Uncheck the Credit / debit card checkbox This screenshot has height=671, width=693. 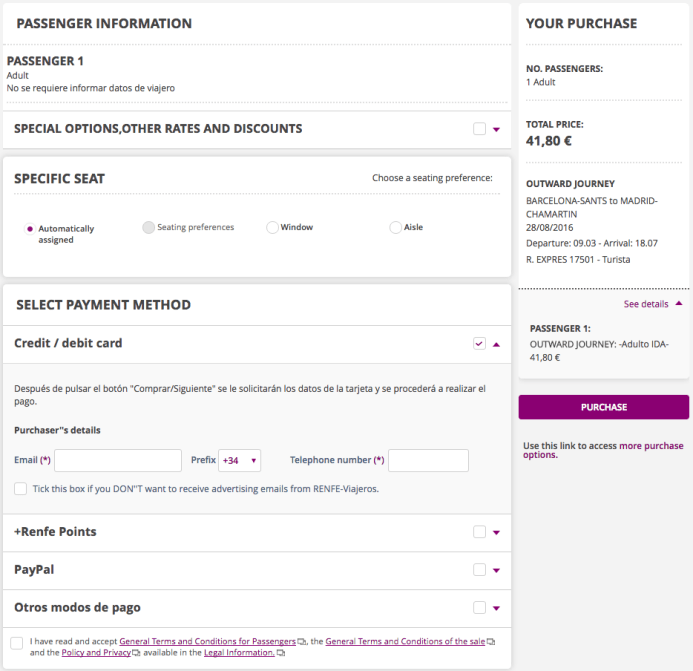479,344
